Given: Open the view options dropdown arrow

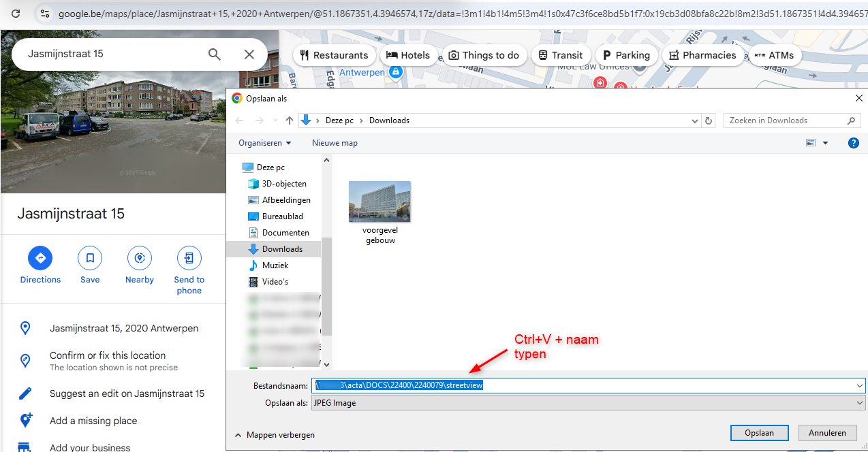Looking at the screenshot, I should tap(825, 143).
